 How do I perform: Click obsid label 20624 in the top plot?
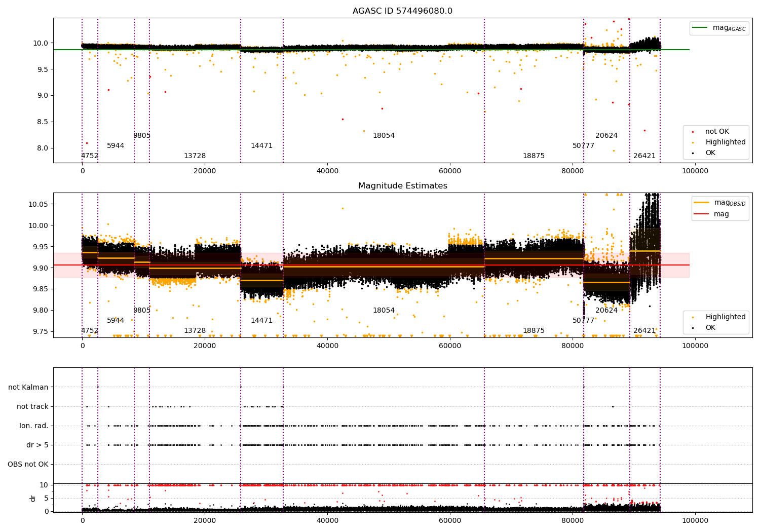606,136
